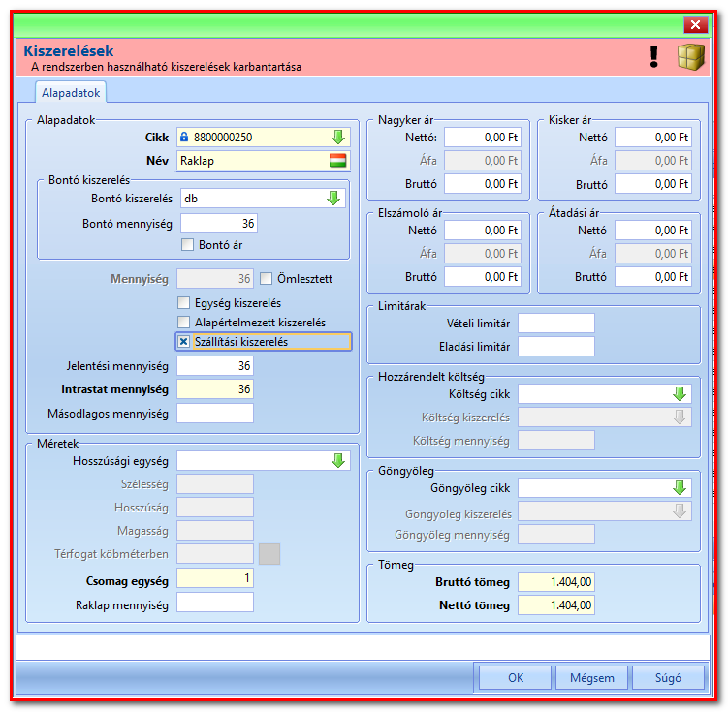
Task: Select the Alapadatok tab
Action: coord(71,93)
